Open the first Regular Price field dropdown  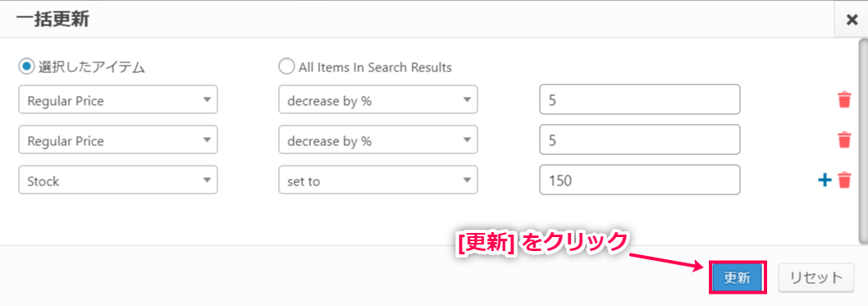pos(118,100)
